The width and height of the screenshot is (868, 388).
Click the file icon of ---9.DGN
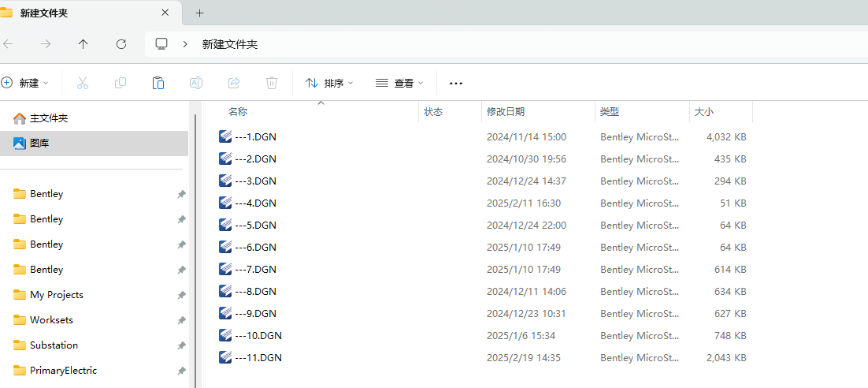click(x=225, y=313)
